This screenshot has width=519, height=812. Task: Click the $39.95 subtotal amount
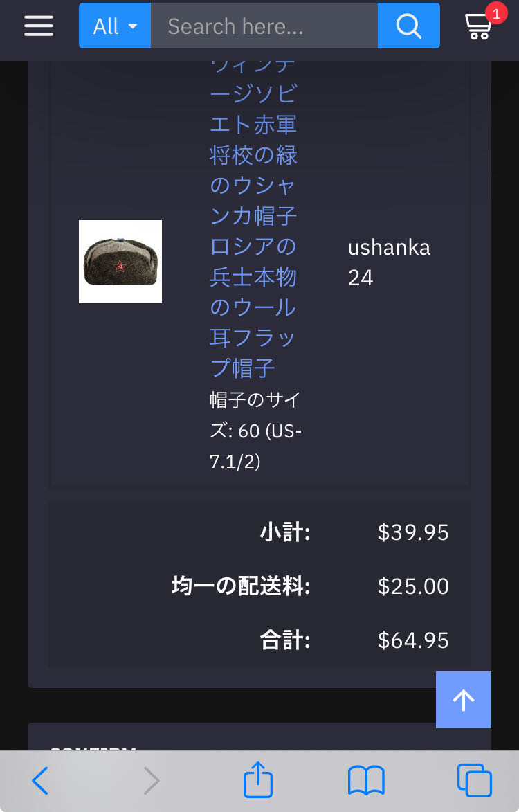pos(413,532)
